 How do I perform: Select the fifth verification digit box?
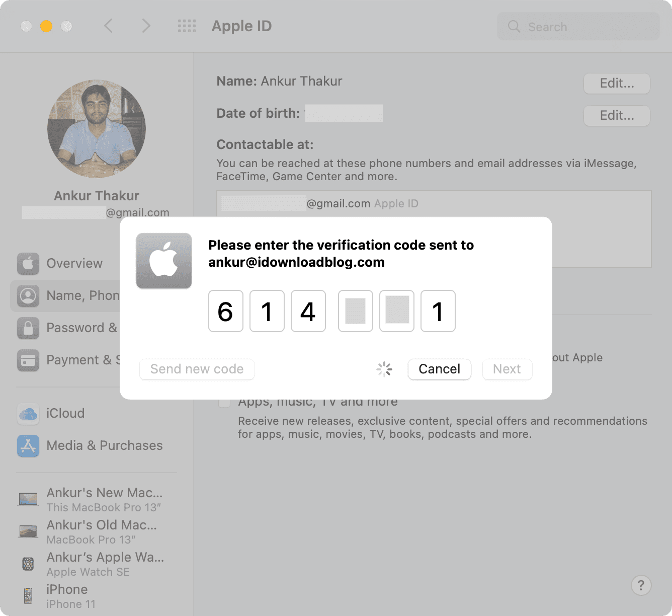tap(397, 311)
